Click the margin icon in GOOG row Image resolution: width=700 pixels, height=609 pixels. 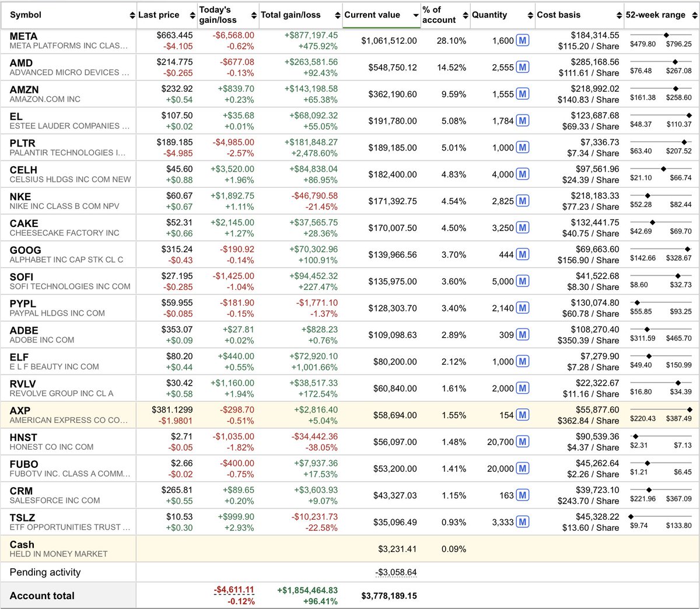523,255
